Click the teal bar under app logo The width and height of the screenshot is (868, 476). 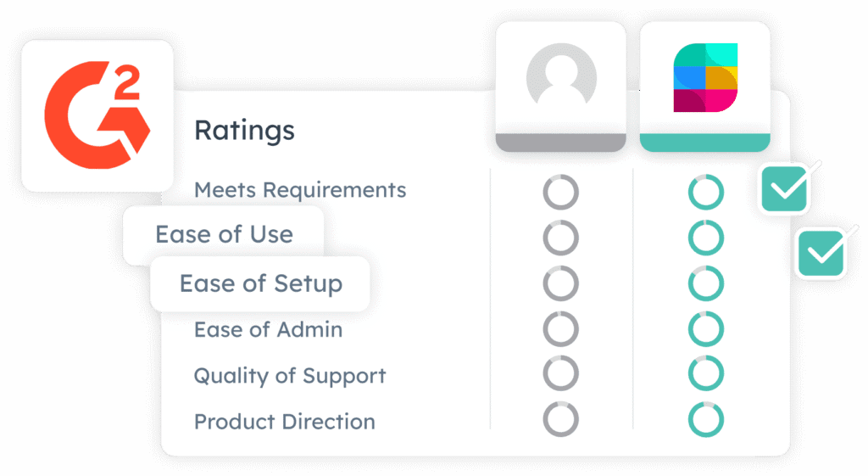tap(704, 143)
